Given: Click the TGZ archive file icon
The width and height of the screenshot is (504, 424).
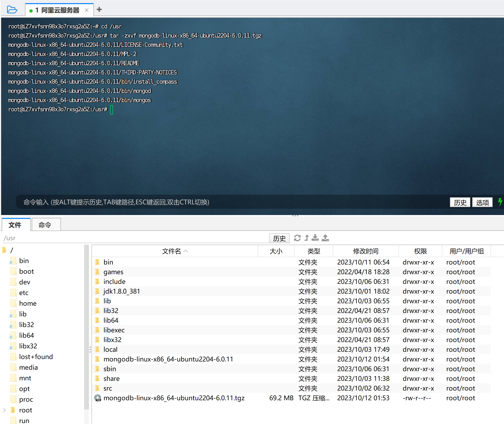Looking at the screenshot, I should coord(98,398).
